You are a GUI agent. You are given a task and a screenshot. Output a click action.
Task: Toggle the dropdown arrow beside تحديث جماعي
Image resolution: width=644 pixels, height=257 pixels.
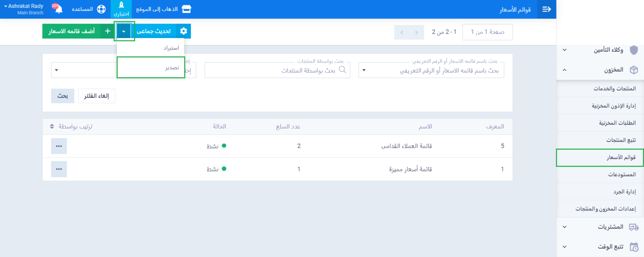click(x=124, y=31)
